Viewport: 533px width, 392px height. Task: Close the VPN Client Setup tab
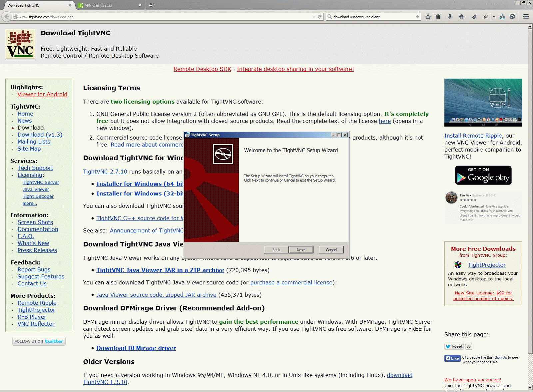click(x=140, y=5)
